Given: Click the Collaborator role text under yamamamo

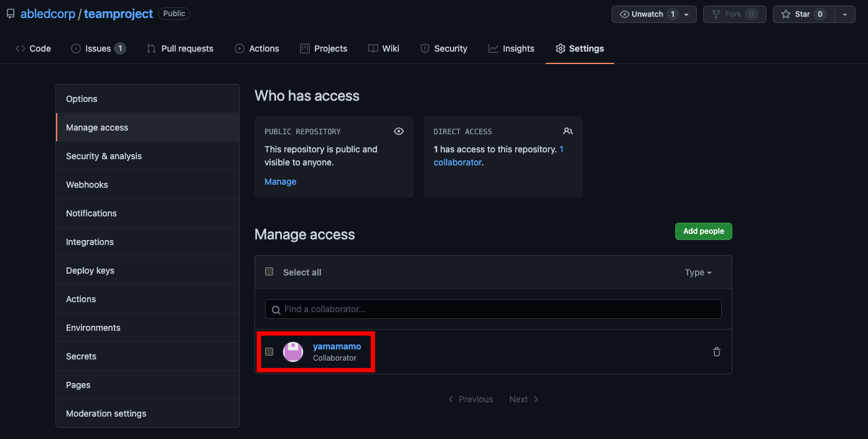Looking at the screenshot, I should pos(335,358).
